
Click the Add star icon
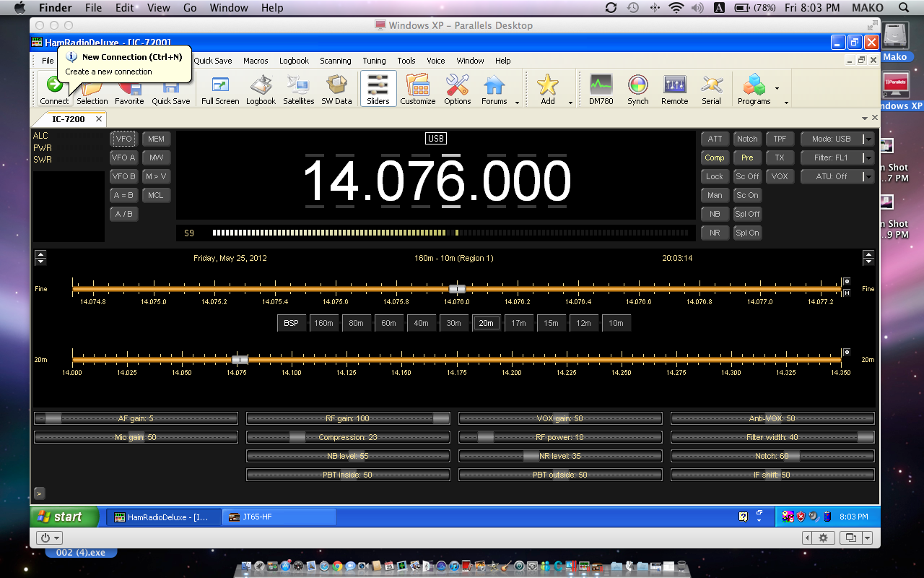548,90
